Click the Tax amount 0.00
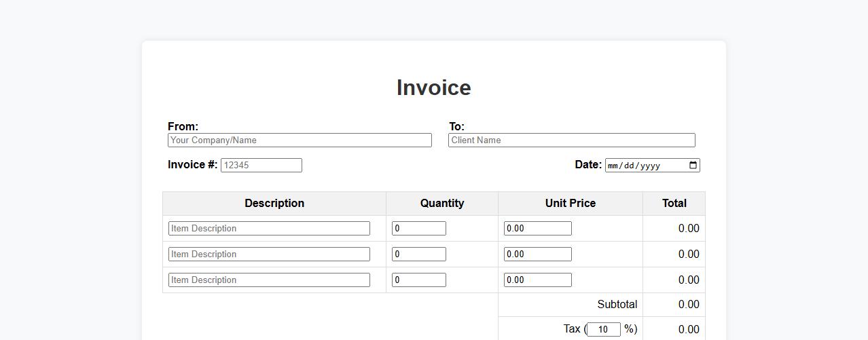Viewport: 868px width, 340px height. pyautogui.click(x=689, y=329)
